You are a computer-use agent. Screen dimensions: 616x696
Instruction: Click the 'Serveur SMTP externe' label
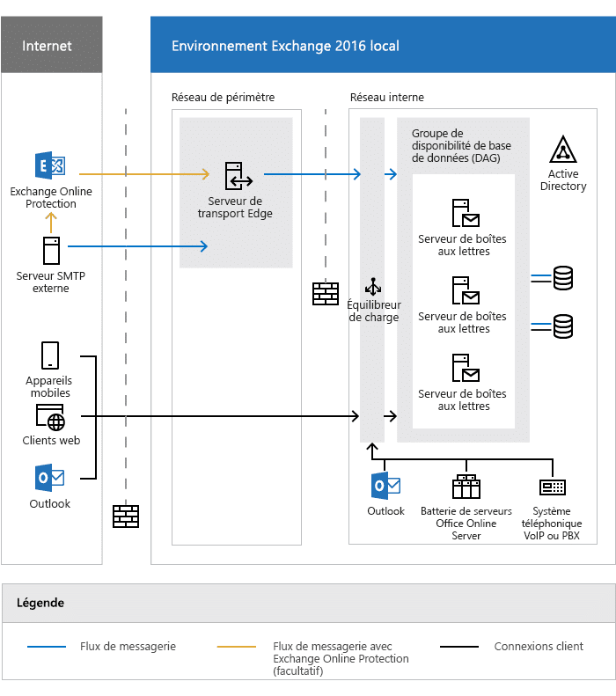click(50, 282)
